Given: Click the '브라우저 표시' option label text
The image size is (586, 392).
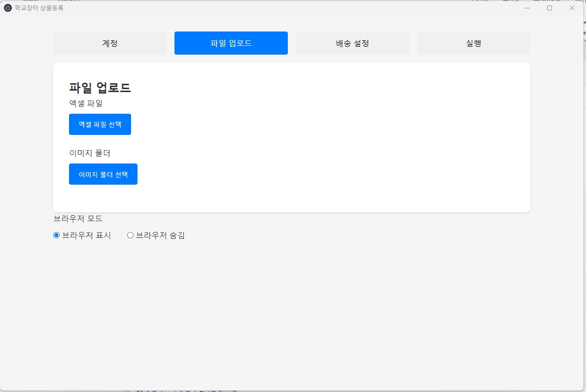Looking at the screenshot, I should click(x=87, y=235).
